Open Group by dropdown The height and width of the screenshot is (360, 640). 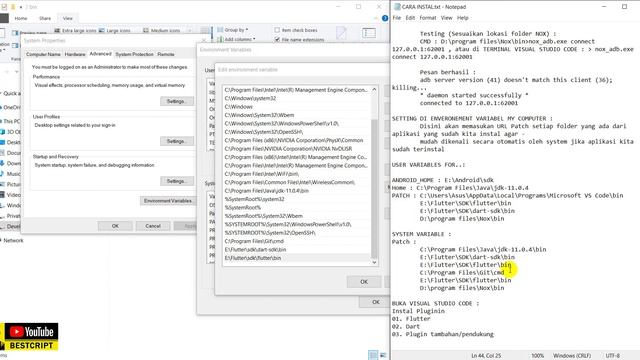click(232, 30)
